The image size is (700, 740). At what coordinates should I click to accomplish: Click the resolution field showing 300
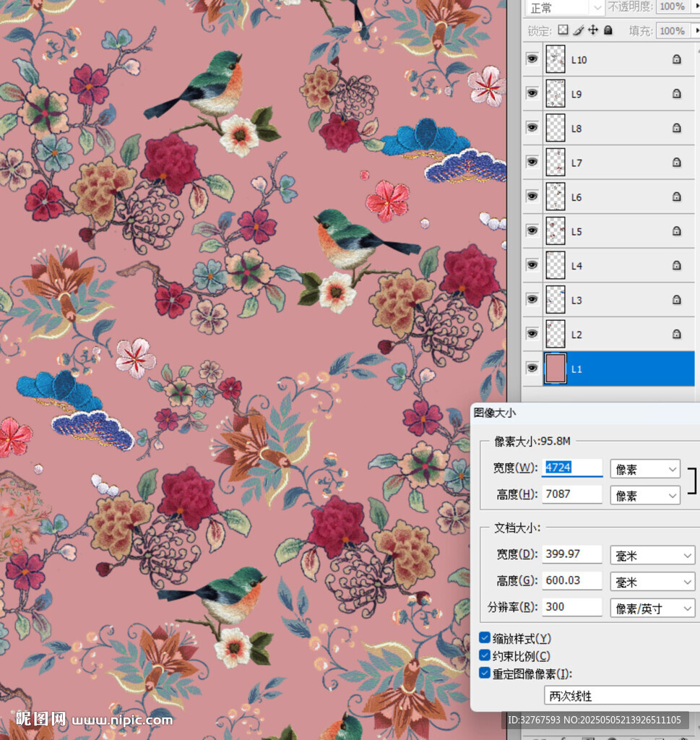[x=571, y=607]
